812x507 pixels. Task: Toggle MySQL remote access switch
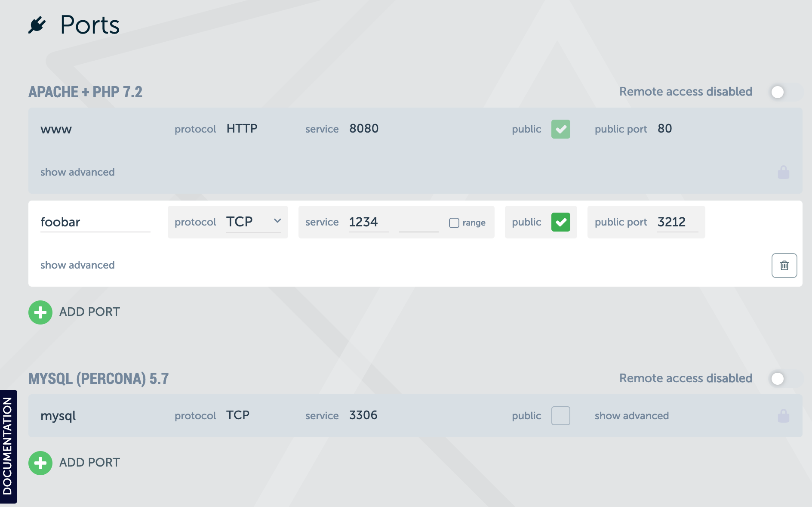pos(784,379)
